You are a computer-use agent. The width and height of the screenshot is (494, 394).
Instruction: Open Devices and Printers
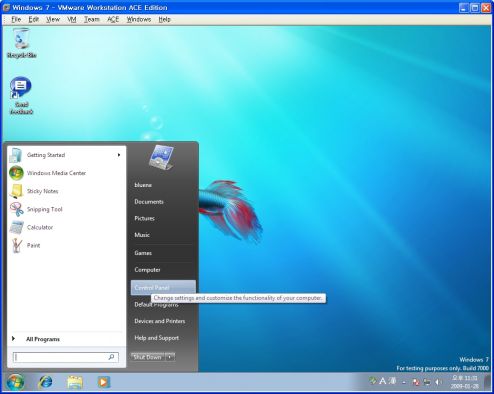(160, 321)
